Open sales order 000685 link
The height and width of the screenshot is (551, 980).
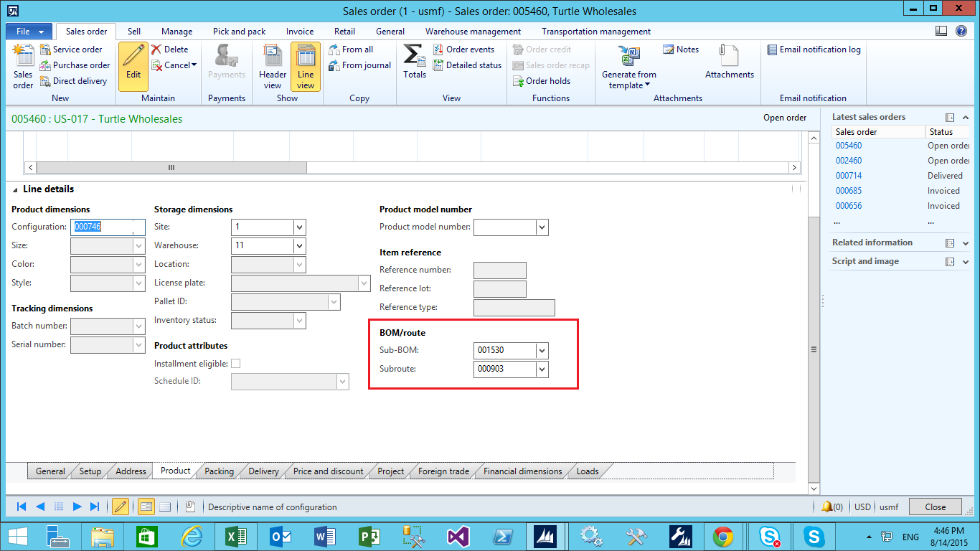pyautogui.click(x=849, y=191)
